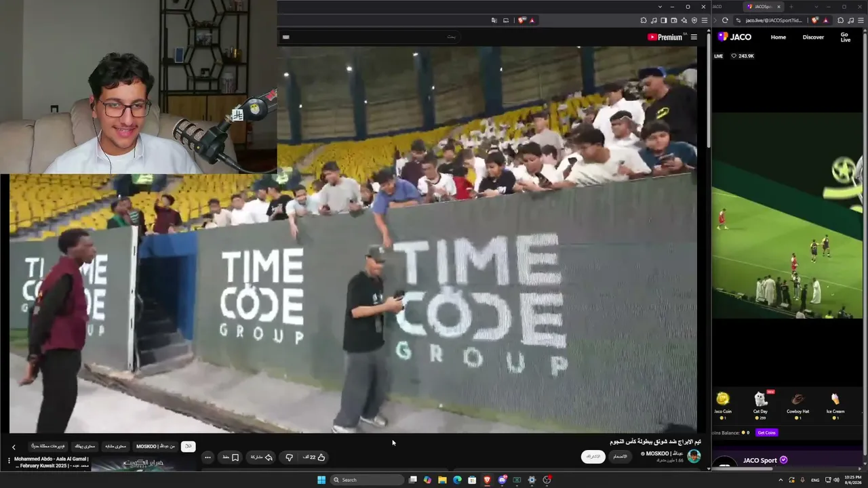Open the JACO logo homepage link
The width and height of the screenshot is (868, 488).
[x=734, y=37]
